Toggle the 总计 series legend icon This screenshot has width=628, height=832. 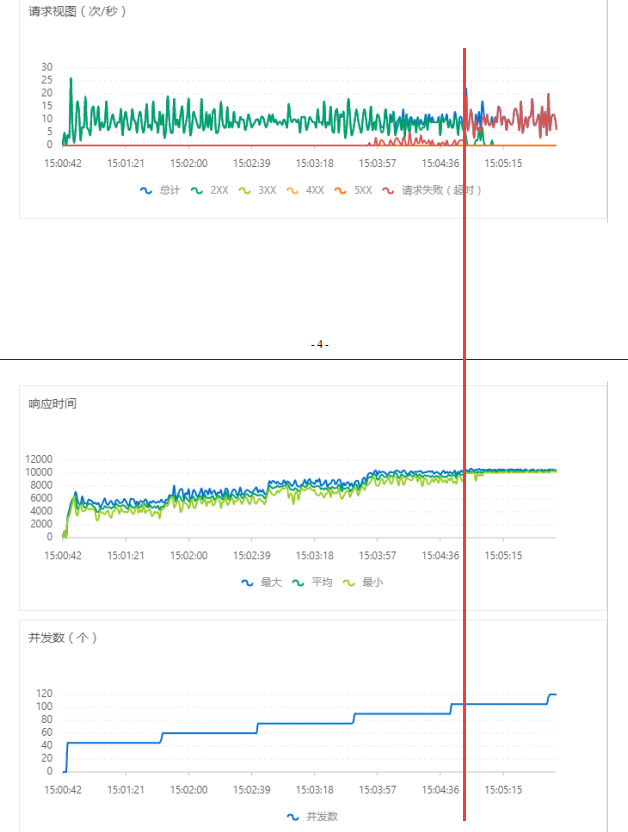(146, 190)
